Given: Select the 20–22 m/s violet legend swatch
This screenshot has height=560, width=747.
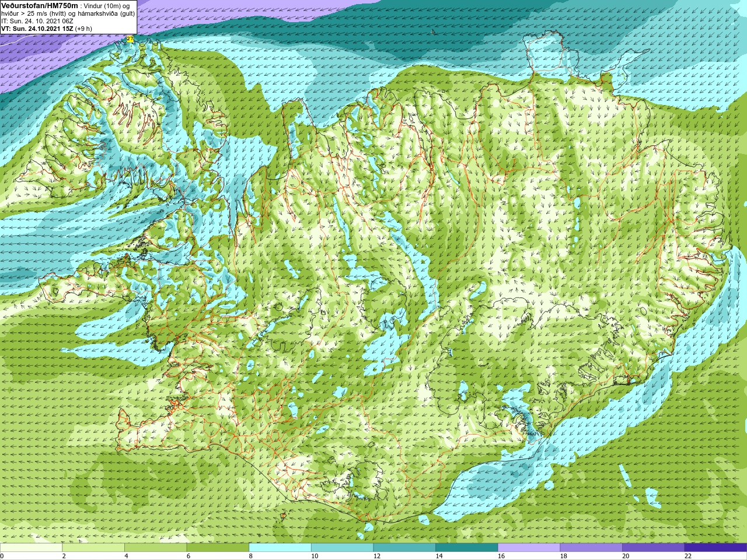Looking at the screenshot, I should [x=654, y=548].
